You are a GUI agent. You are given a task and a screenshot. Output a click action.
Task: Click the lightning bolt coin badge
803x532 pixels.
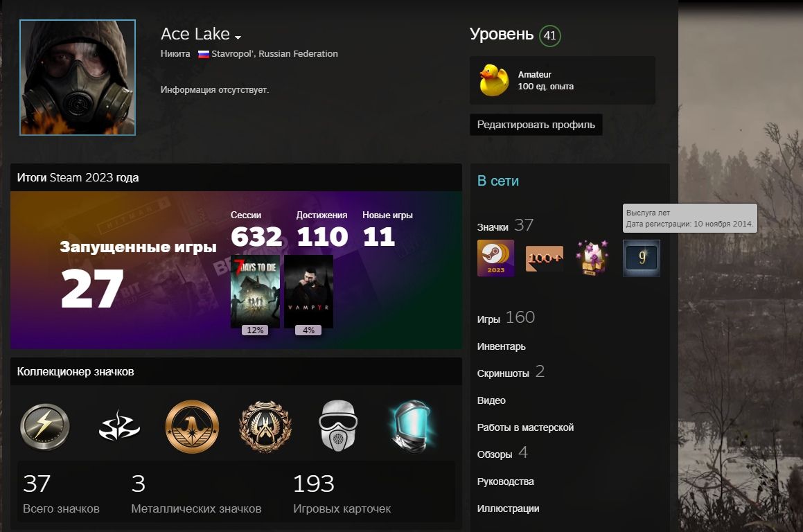pyautogui.click(x=45, y=427)
